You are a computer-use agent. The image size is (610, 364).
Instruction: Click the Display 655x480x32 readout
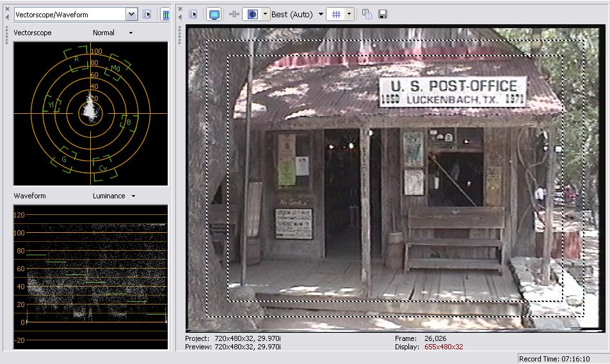(x=429, y=347)
